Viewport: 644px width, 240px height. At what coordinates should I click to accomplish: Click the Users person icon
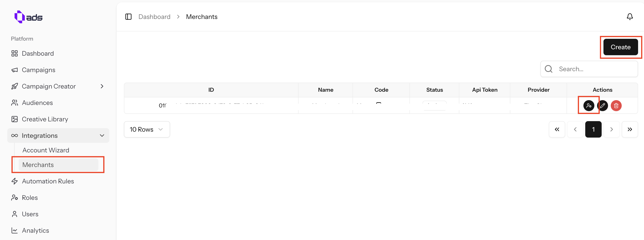coord(15,214)
